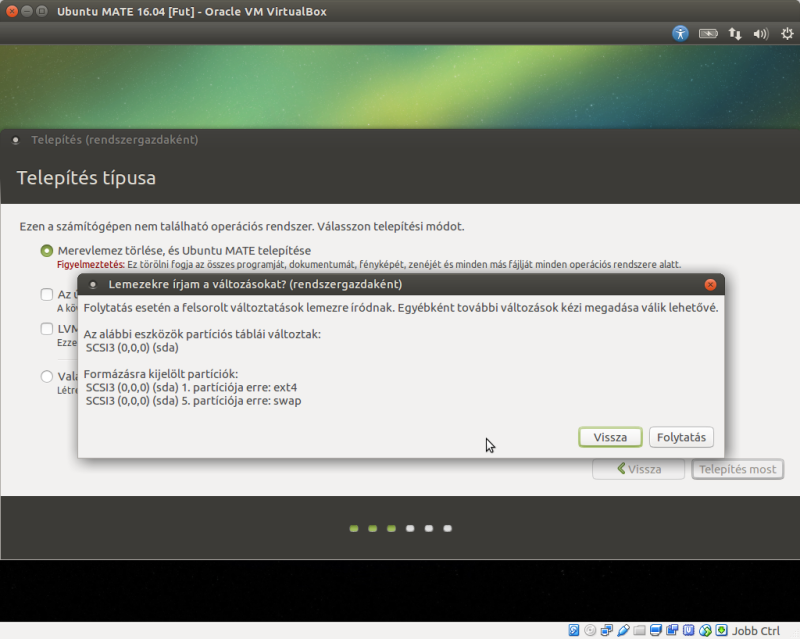Click the dialog title bar dot icon

[93, 285]
